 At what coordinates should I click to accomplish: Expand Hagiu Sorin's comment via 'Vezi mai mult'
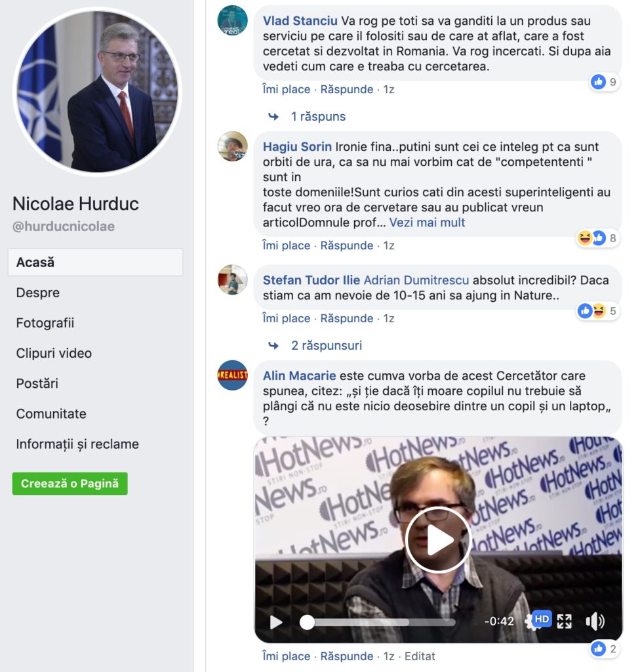click(427, 222)
